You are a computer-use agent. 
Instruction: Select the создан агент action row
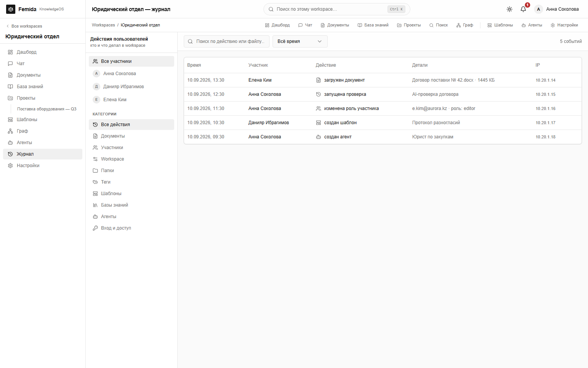tap(383, 137)
